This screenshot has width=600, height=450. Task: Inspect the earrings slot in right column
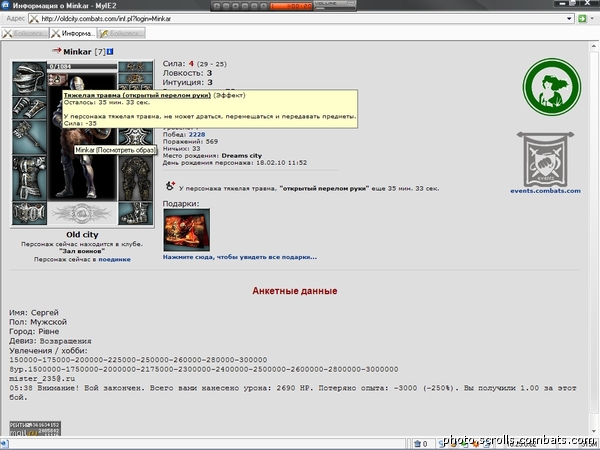point(135,67)
